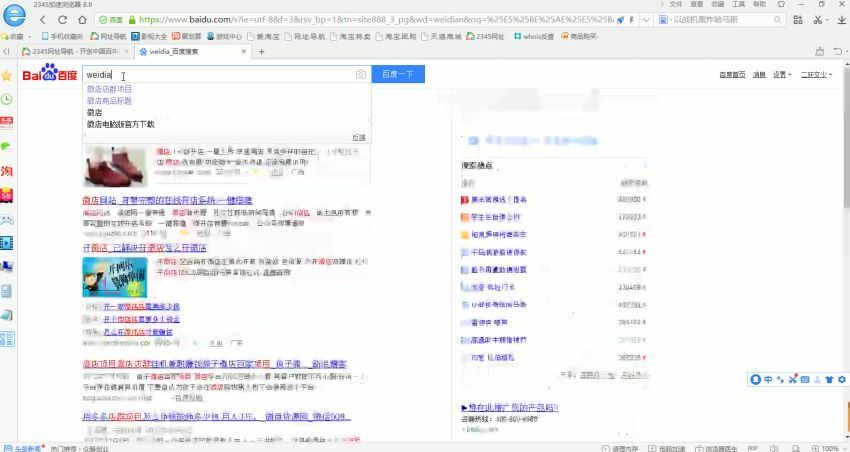Open a new tab with plus button

261,51
